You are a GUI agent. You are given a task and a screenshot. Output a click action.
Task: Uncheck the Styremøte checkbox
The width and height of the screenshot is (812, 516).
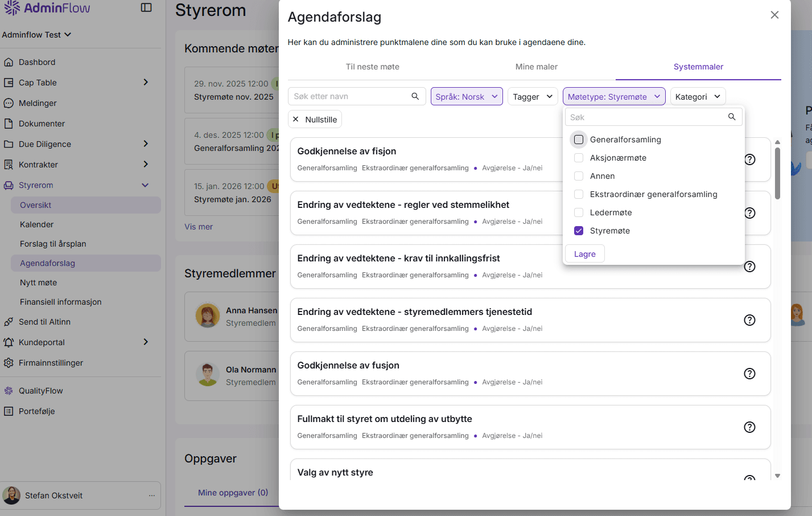(x=579, y=231)
